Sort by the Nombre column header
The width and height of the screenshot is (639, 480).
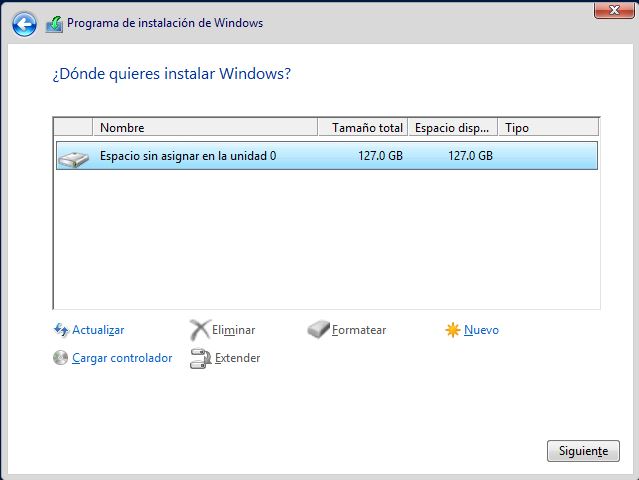[x=205, y=128]
